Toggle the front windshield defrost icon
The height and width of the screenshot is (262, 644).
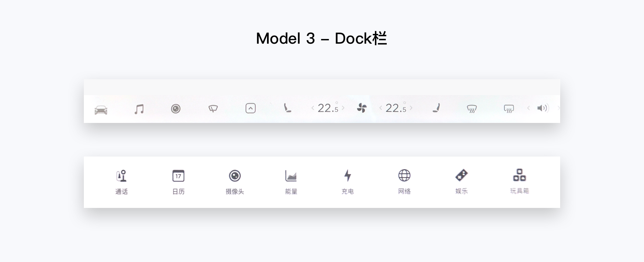coord(472,108)
